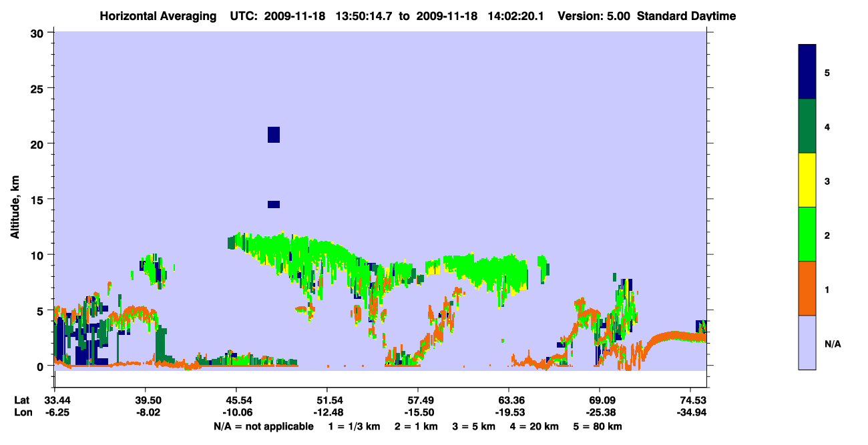Click the small blue block near 14.5 km altitude
This screenshot has width=868, height=445.
(x=274, y=204)
